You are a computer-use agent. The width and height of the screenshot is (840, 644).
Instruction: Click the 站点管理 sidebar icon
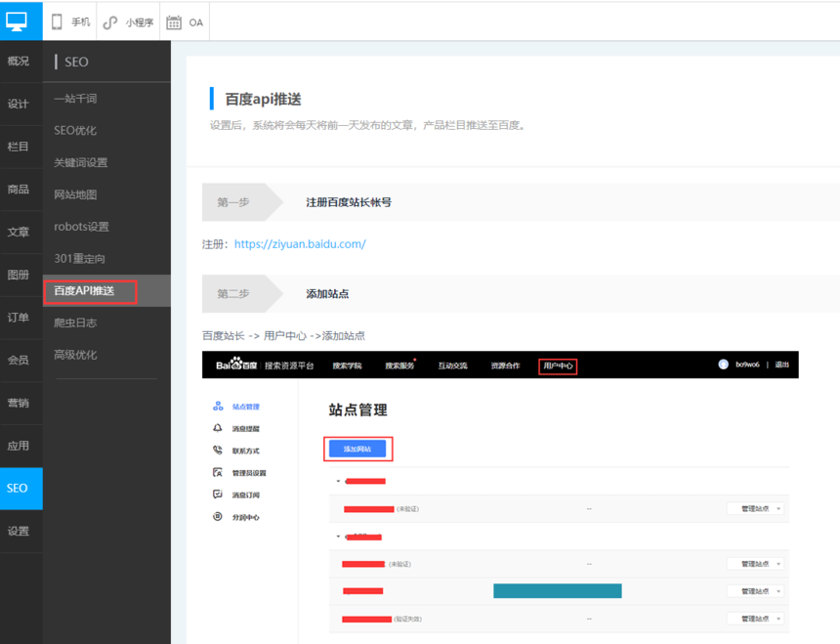218,407
